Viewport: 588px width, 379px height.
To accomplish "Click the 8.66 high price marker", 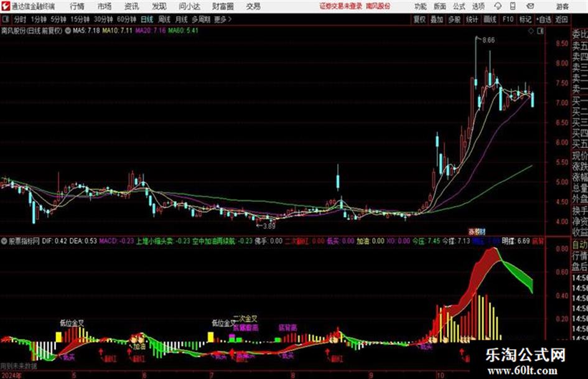I will click(x=488, y=40).
